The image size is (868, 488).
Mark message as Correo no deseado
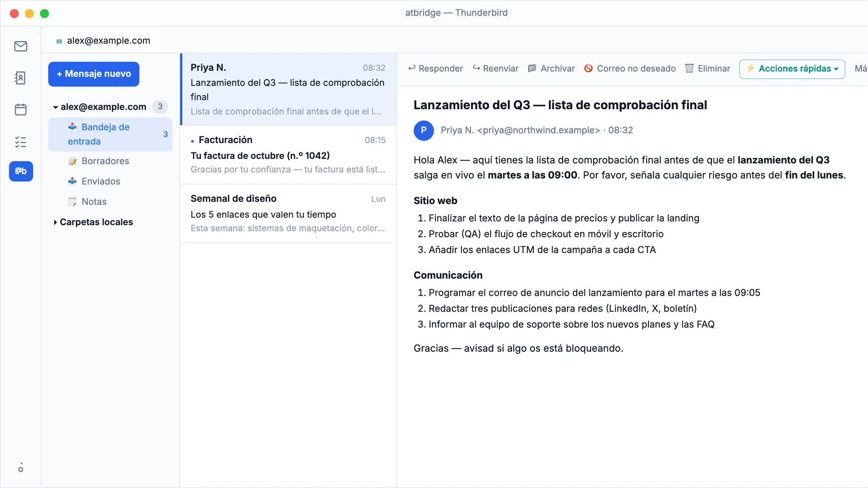pos(630,69)
